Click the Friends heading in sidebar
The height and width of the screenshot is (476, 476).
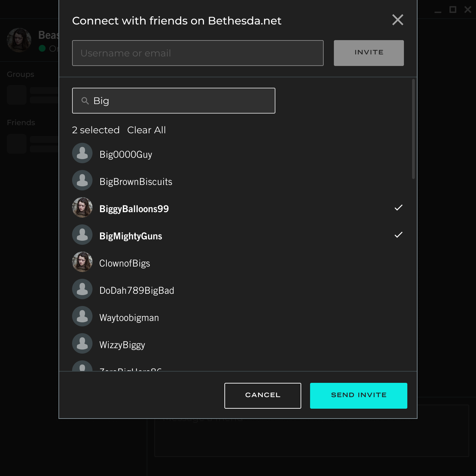pyautogui.click(x=21, y=122)
